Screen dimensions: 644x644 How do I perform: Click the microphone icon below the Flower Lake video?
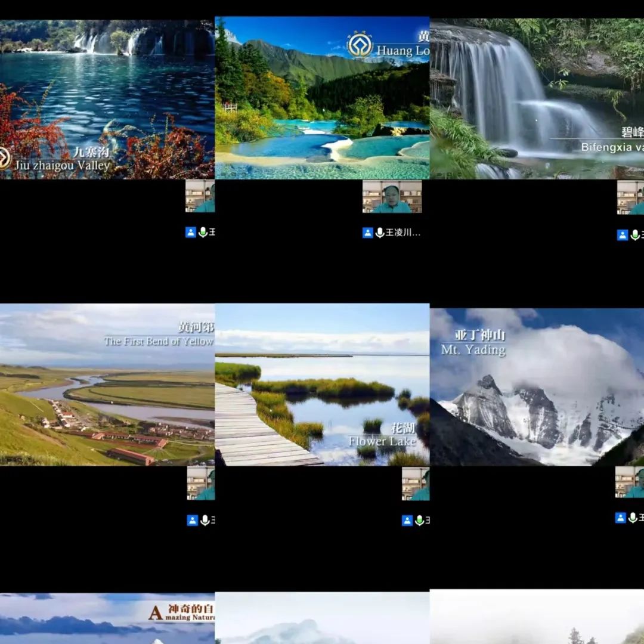coord(419,521)
